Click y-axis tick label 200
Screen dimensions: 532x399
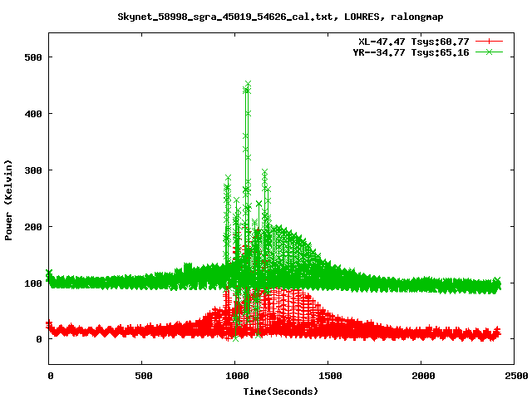click(33, 227)
